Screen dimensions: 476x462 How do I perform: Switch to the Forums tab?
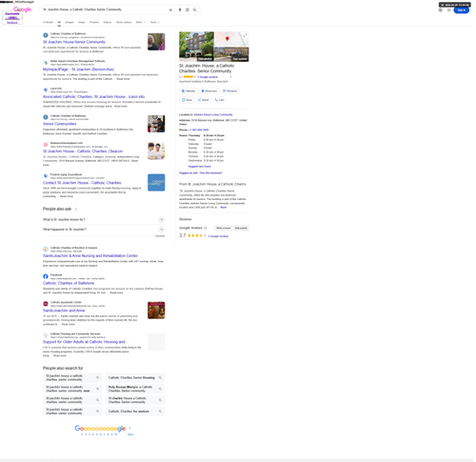[x=94, y=22]
